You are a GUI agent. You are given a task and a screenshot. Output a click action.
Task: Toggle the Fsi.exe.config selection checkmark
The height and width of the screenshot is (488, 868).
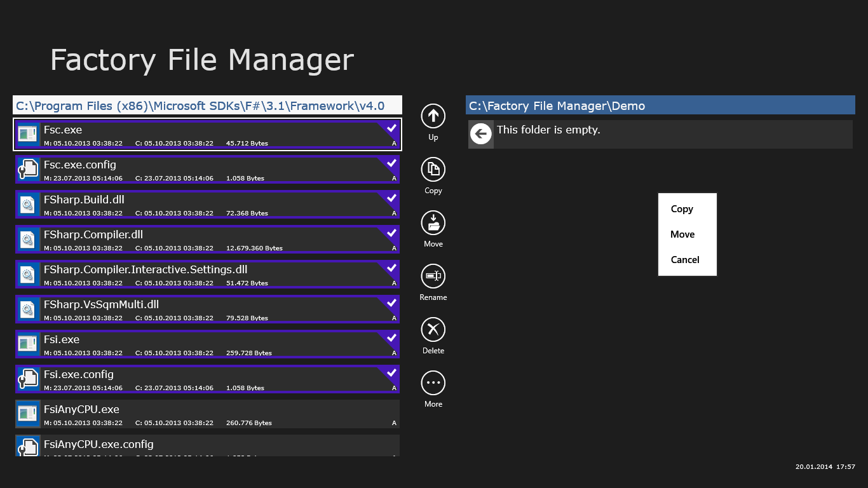pyautogui.click(x=391, y=373)
